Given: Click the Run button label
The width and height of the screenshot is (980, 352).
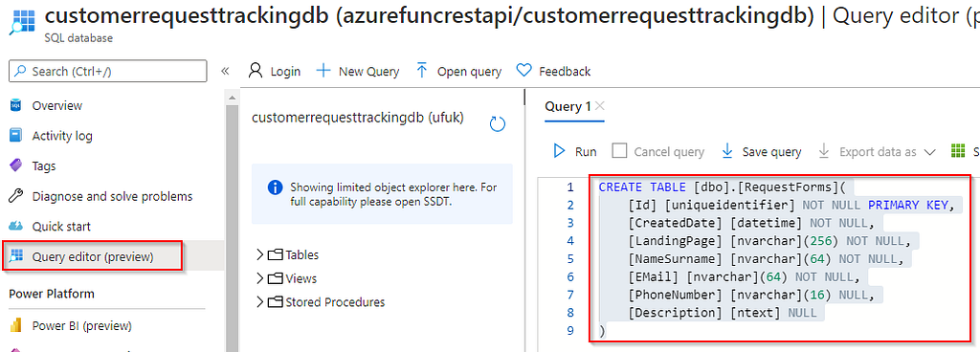Looking at the screenshot, I should click(586, 152).
